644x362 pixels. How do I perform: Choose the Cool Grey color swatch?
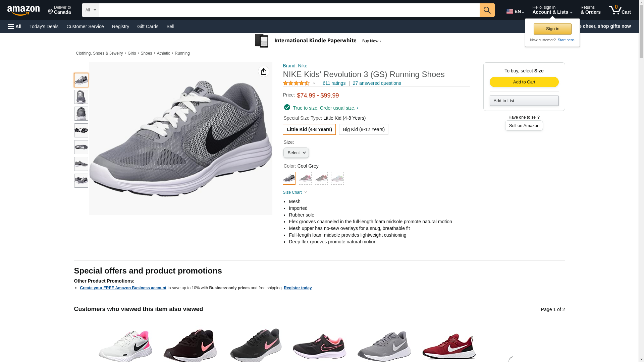(289, 178)
